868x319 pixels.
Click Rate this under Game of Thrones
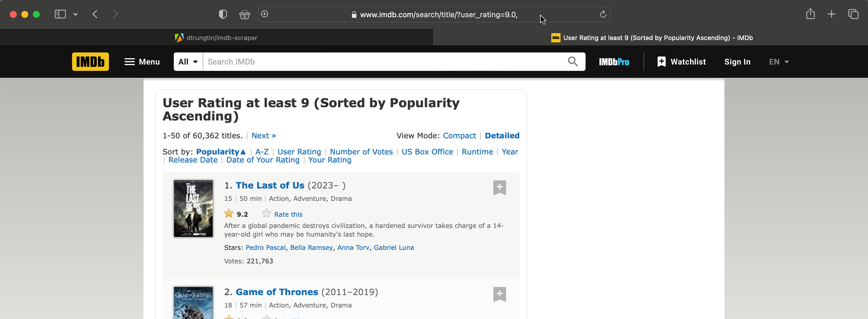[x=288, y=318]
